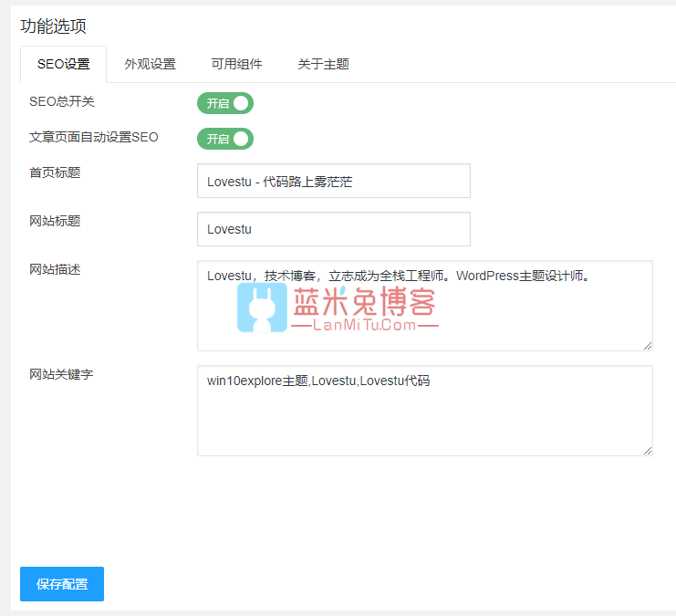The height and width of the screenshot is (616, 676).
Task: Open the 外观设置 tab
Action: [150, 64]
